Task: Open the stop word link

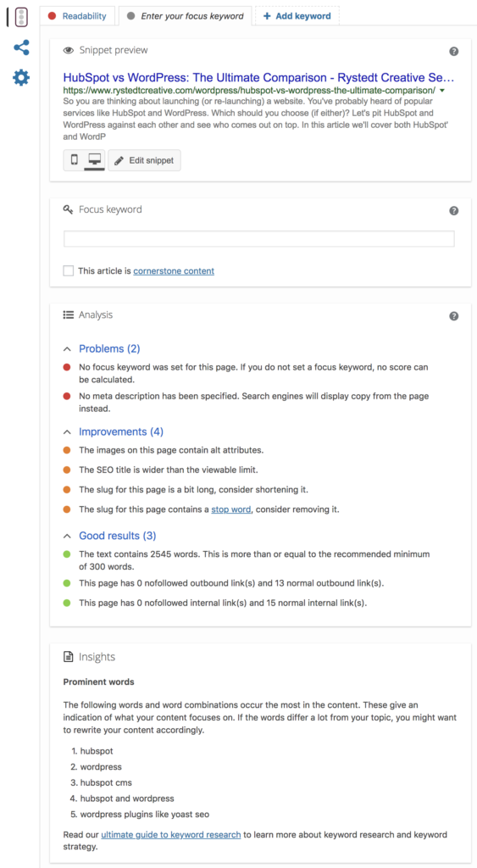Action: pos(231,509)
